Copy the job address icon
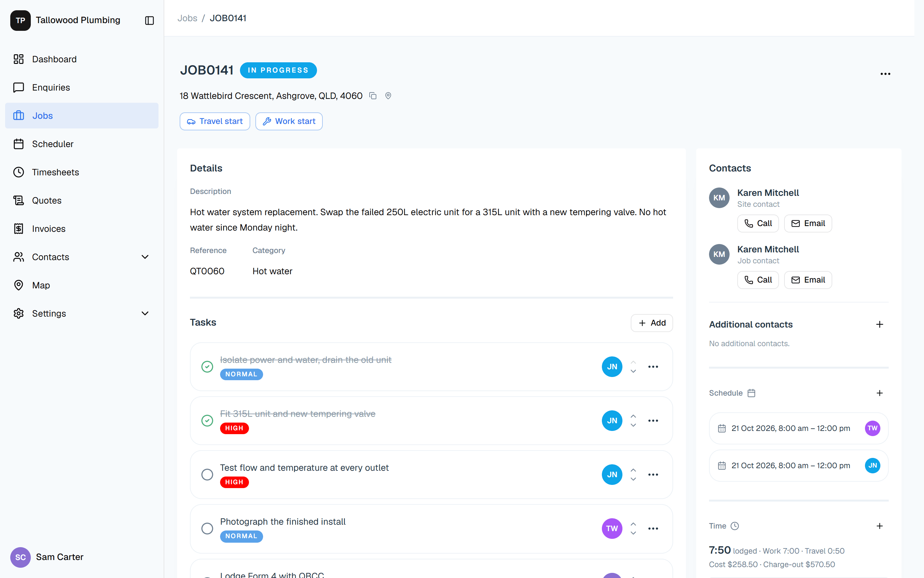 pyautogui.click(x=373, y=96)
